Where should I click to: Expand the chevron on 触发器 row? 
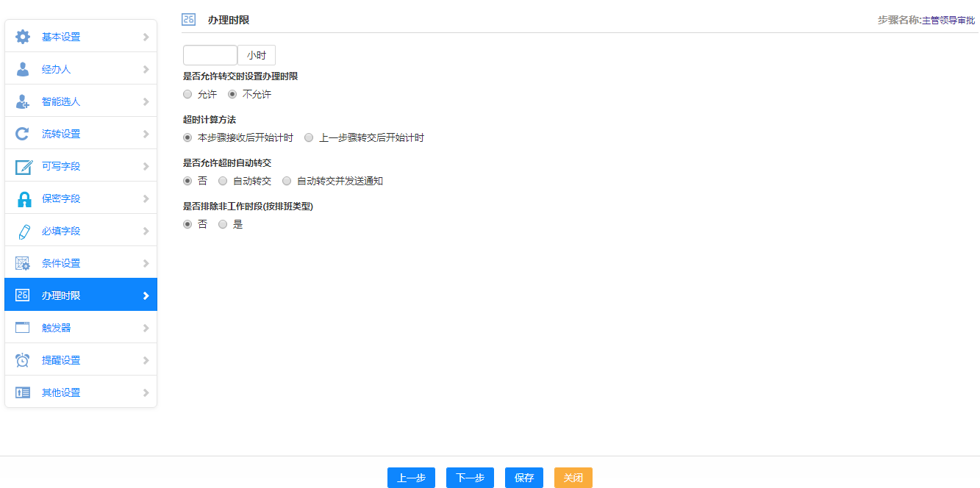click(146, 328)
